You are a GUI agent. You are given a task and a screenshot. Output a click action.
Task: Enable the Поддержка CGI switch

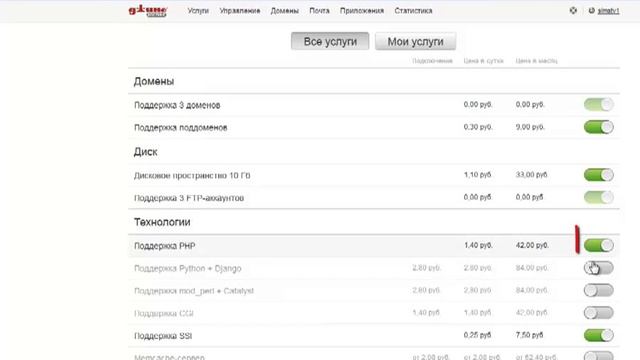tap(598, 313)
